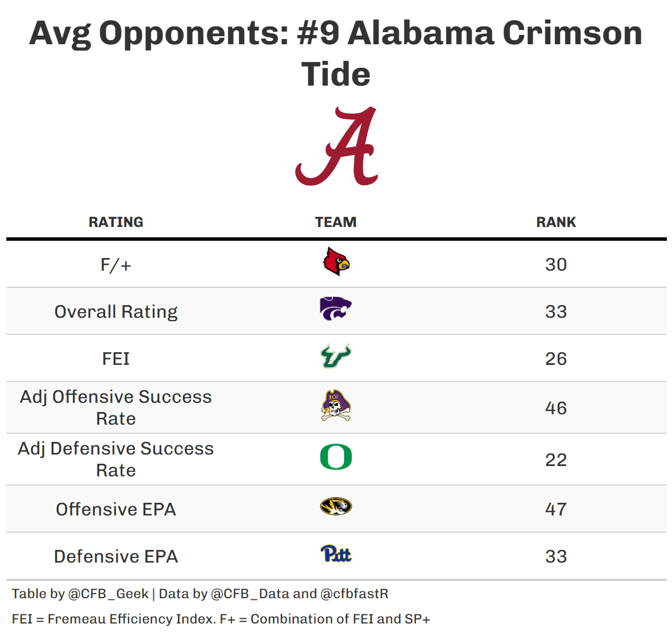This screenshot has width=672, height=639.
Task: Select the Missouri Tigers logo
Action: click(336, 507)
